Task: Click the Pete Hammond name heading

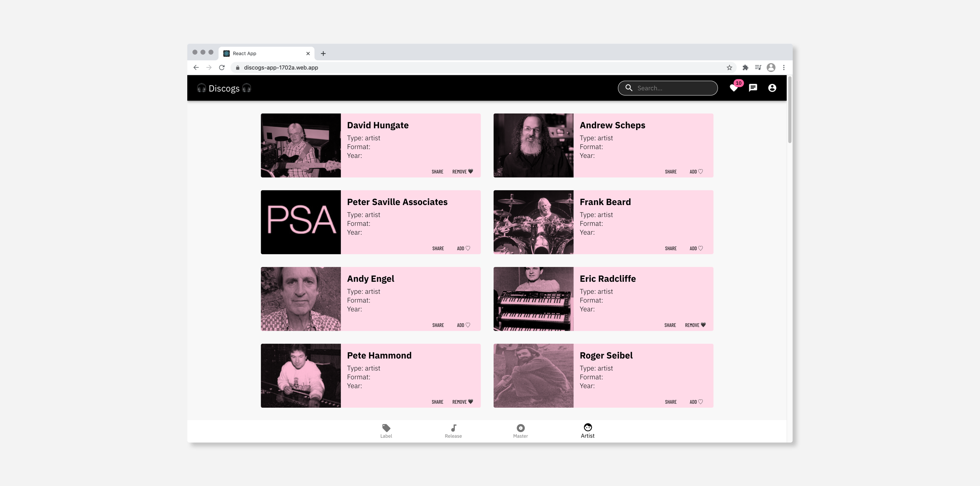Action: 379,356
